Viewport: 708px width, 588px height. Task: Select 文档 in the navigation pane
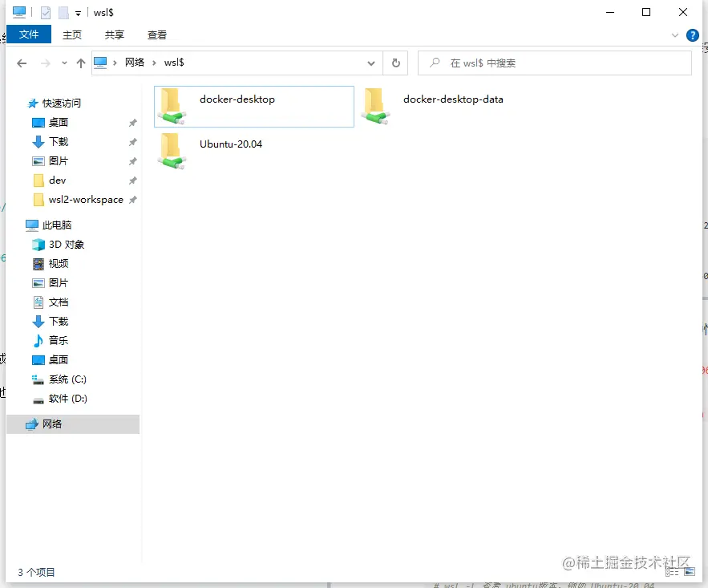click(x=59, y=302)
